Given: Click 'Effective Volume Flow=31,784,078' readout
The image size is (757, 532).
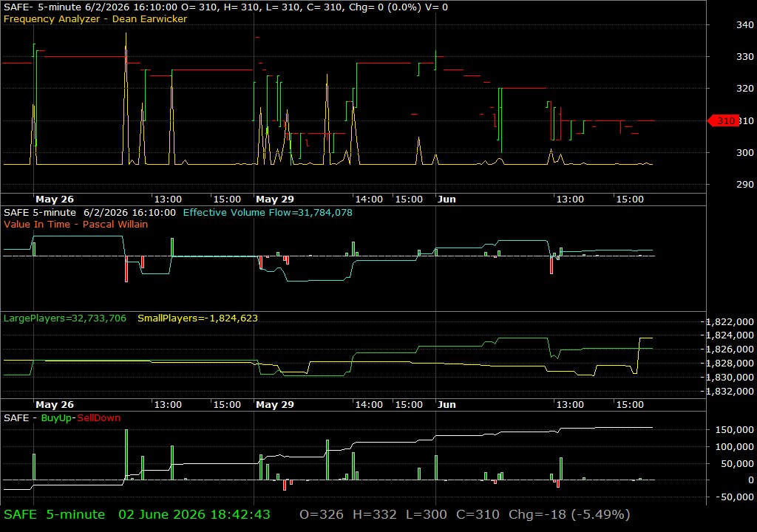Looking at the screenshot, I should 268,212.
